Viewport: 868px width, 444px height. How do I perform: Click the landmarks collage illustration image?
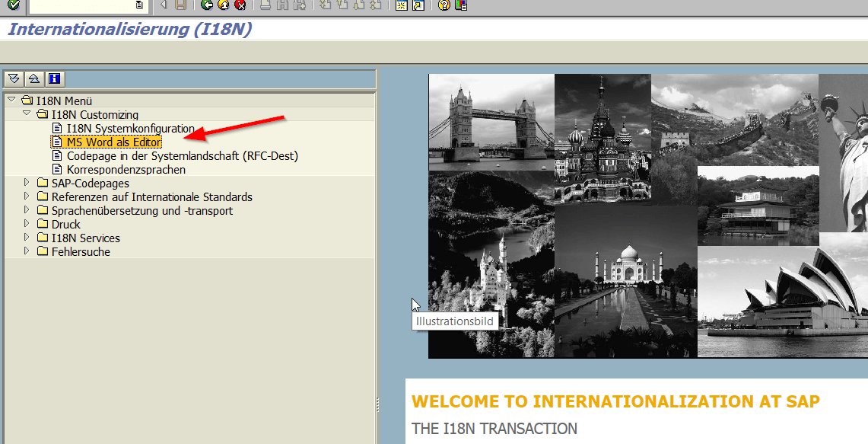pos(648,216)
